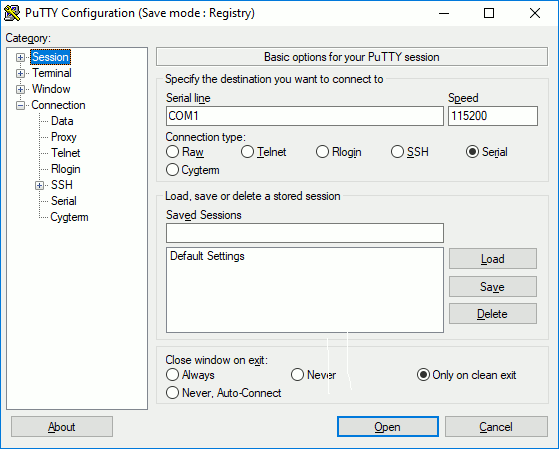Select the Connection category

58,105
